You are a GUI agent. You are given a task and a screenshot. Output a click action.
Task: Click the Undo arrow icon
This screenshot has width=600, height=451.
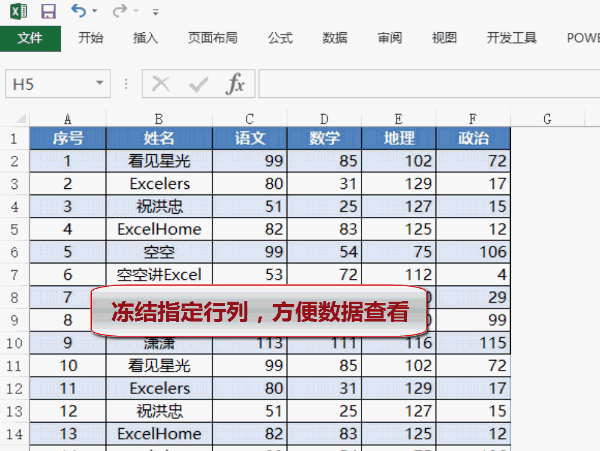click(x=79, y=12)
